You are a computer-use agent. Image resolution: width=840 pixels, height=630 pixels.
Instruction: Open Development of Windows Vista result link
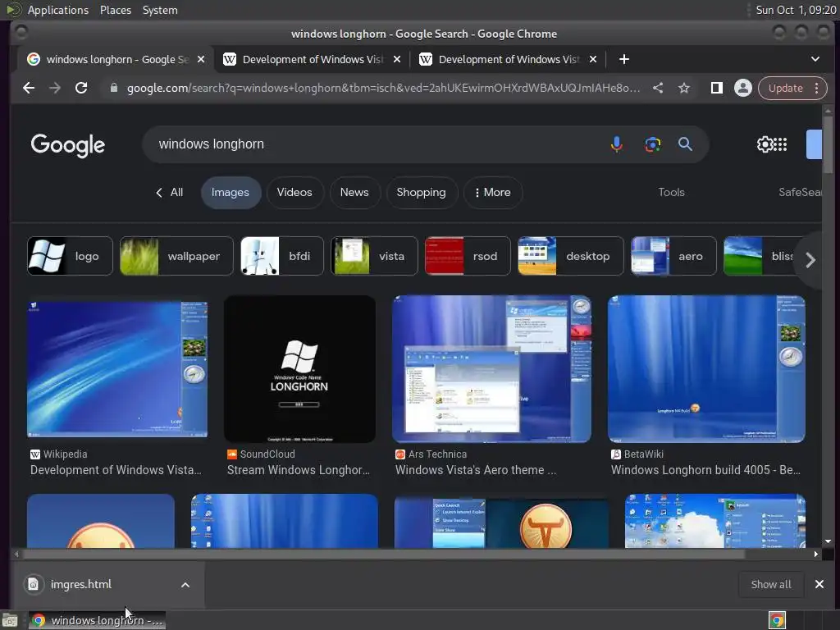(x=116, y=470)
